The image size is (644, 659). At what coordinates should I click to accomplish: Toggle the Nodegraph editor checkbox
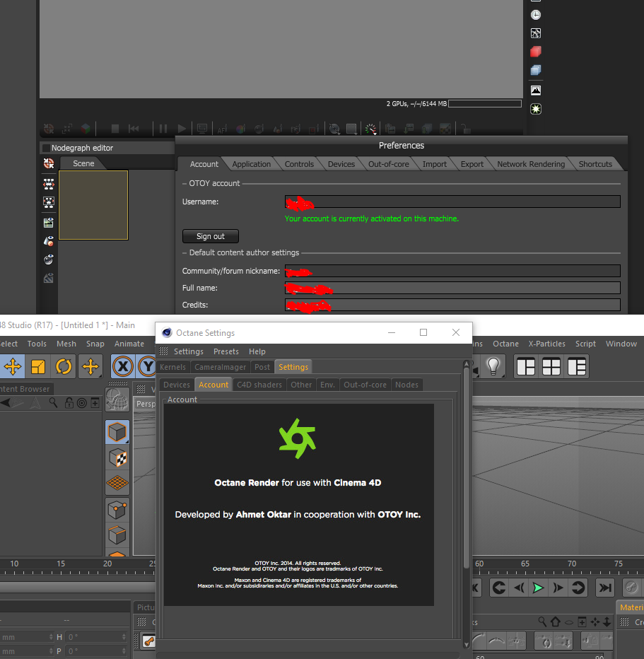47,148
